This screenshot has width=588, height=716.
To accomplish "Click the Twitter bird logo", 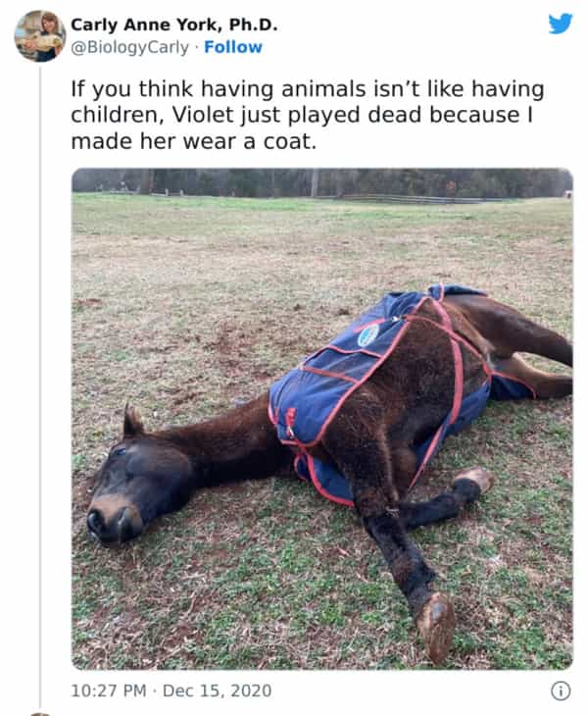I will pyautogui.click(x=561, y=24).
